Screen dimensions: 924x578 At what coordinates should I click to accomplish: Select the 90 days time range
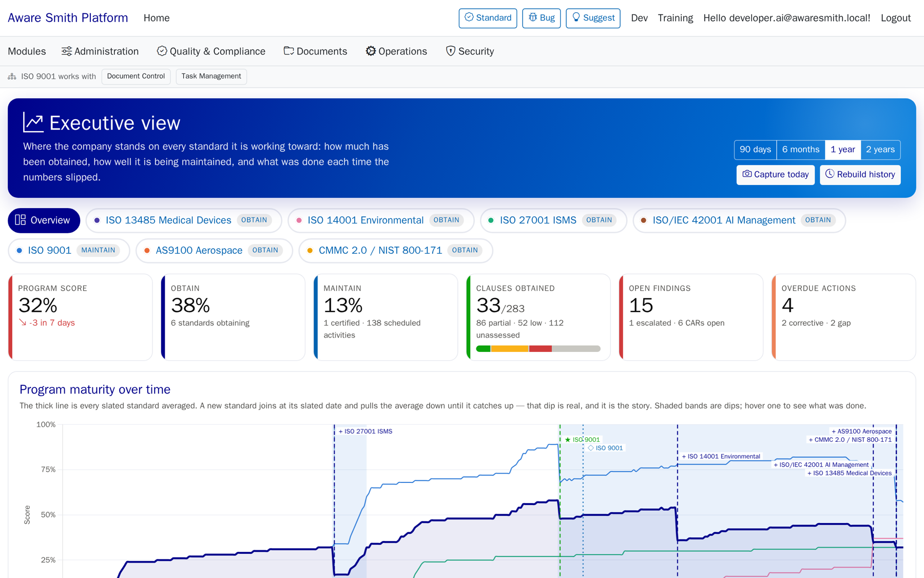[755, 150]
